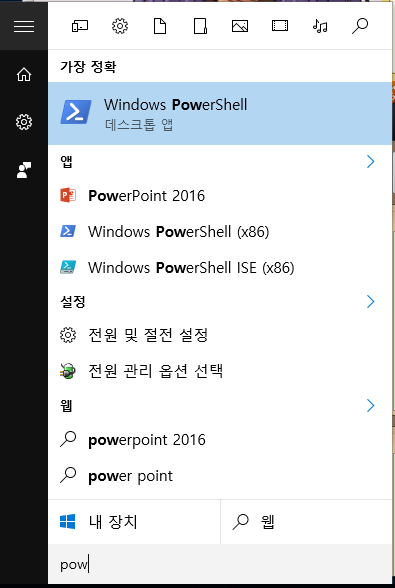Viewport: 395px width, 588px height.
Task: Open the hamburger menu icon
Action: (x=24, y=26)
